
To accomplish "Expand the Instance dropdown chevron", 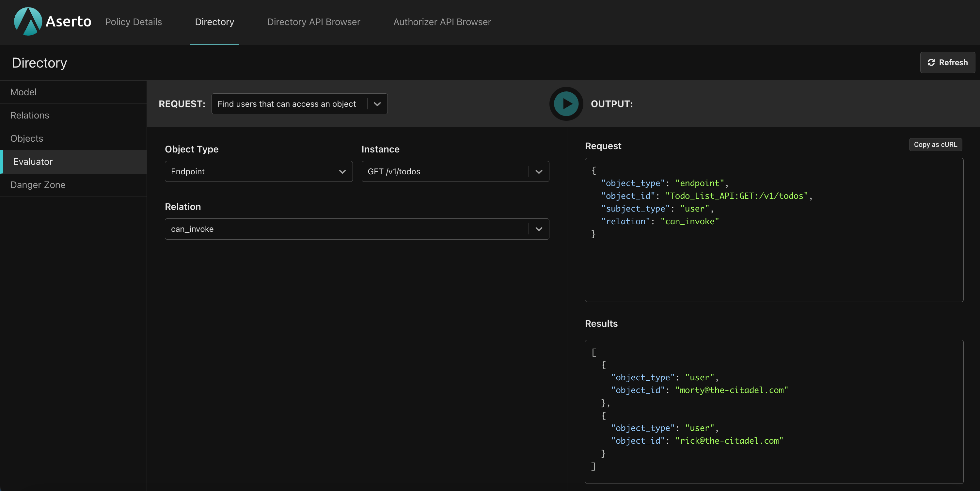I will click(x=539, y=171).
